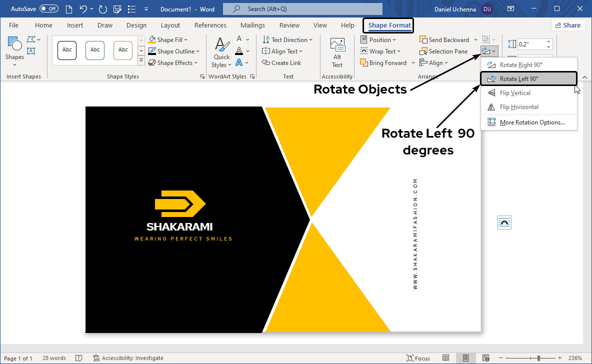
Task: Click the zoom slider in status bar
Action: pyautogui.click(x=538, y=358)
